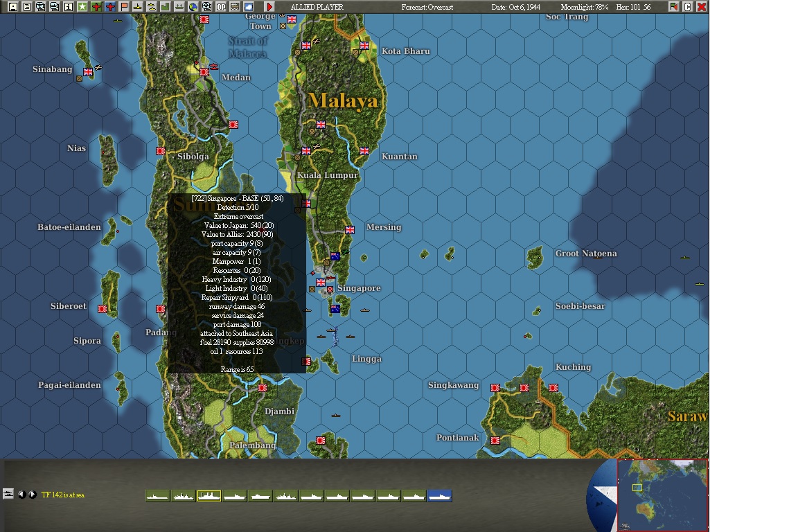Click the 'Date: Oct 6, 1944' text

515,7
